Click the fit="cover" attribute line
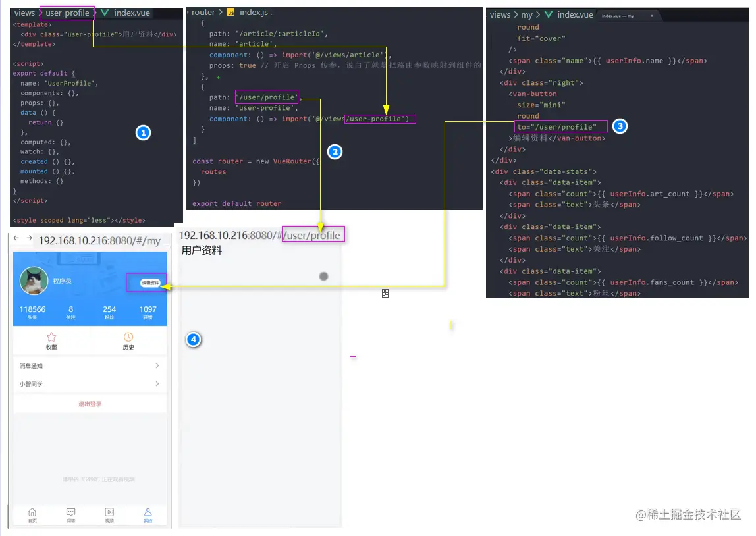 541,39
